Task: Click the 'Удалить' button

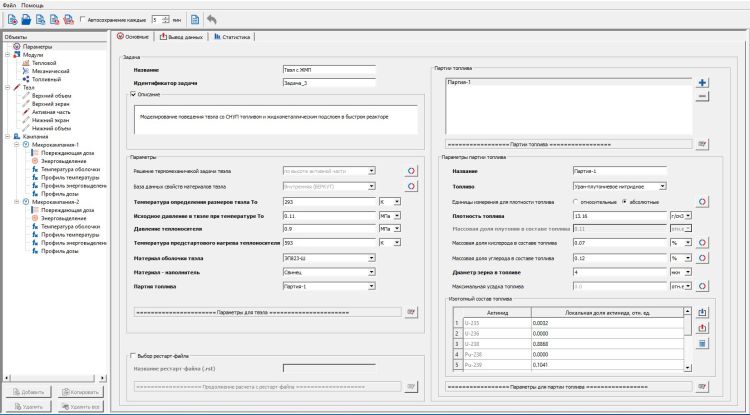Action: 28,407
